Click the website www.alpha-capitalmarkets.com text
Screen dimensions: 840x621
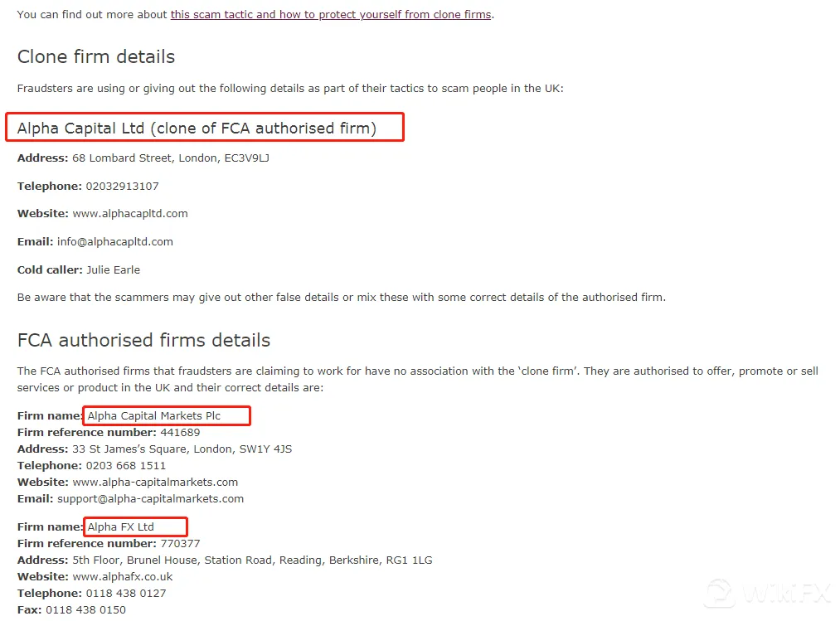click(155, 483)
